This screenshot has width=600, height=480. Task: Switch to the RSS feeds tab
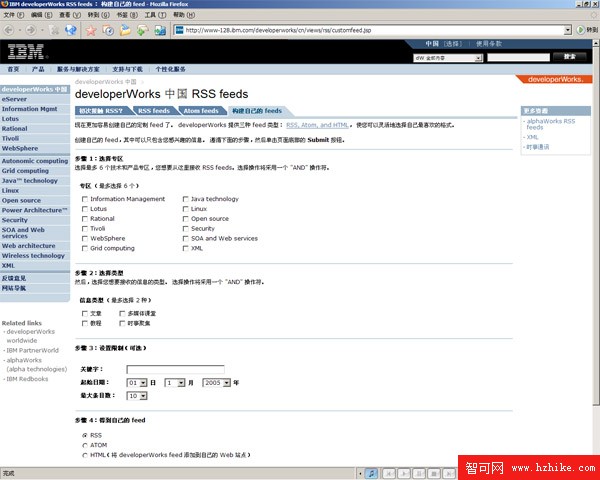point(154,111)
